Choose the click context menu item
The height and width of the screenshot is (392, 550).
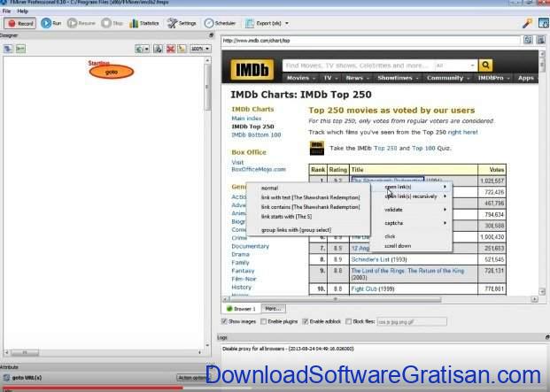[x=412, y=236]
